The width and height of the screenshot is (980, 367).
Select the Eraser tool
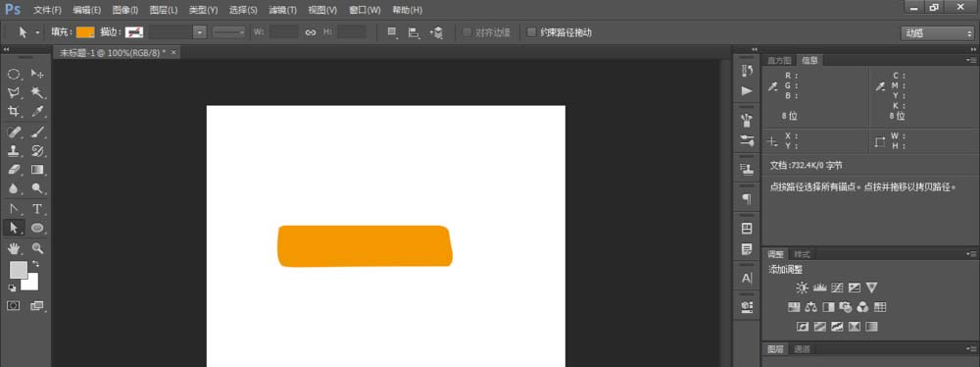[x=13, y=169]
